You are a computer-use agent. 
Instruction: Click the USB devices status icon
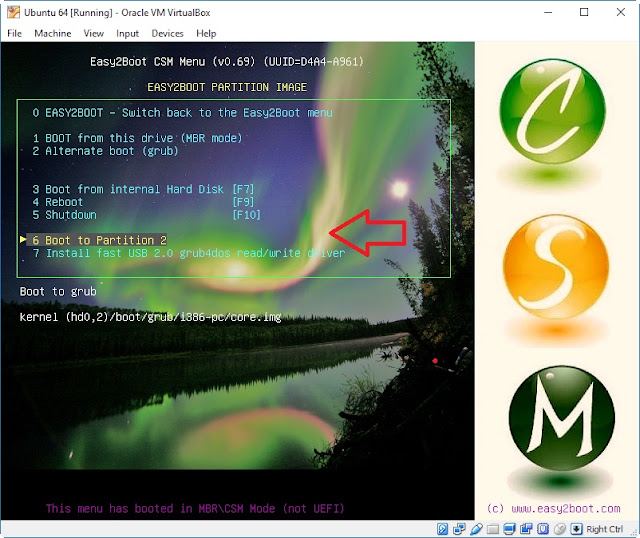pyautogui.click(x=476, y=529)
